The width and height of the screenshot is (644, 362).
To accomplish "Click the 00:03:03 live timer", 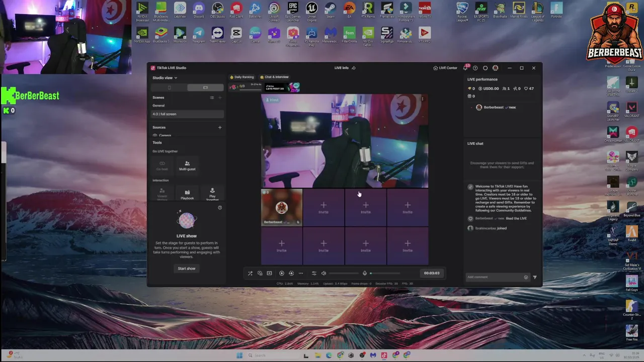I will coord(432,274).
